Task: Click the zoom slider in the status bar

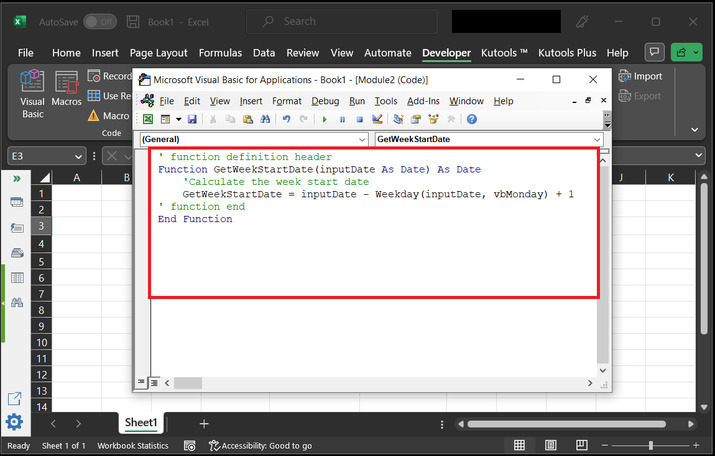Action: tap(650, 446)
